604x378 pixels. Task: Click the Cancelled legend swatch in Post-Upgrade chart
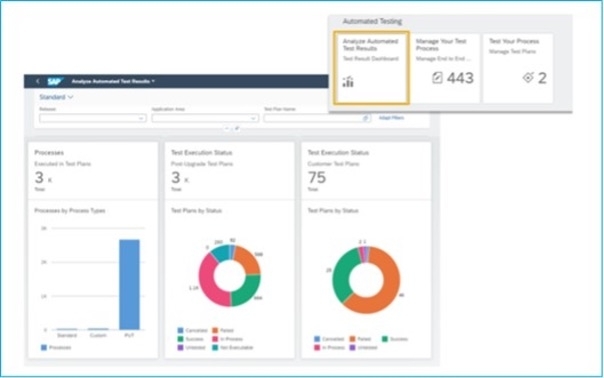180,330
